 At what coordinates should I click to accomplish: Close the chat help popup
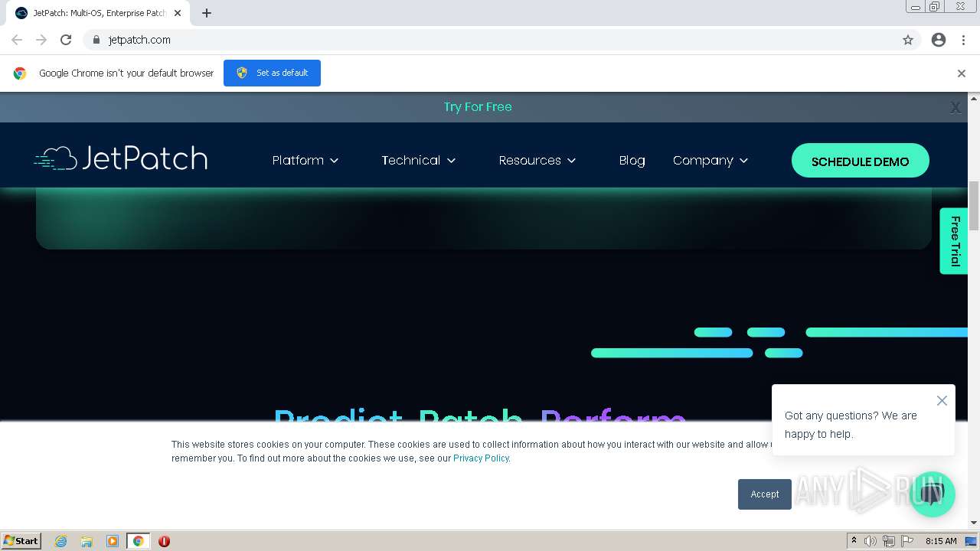pyautogui.click(x=942, y=401)
